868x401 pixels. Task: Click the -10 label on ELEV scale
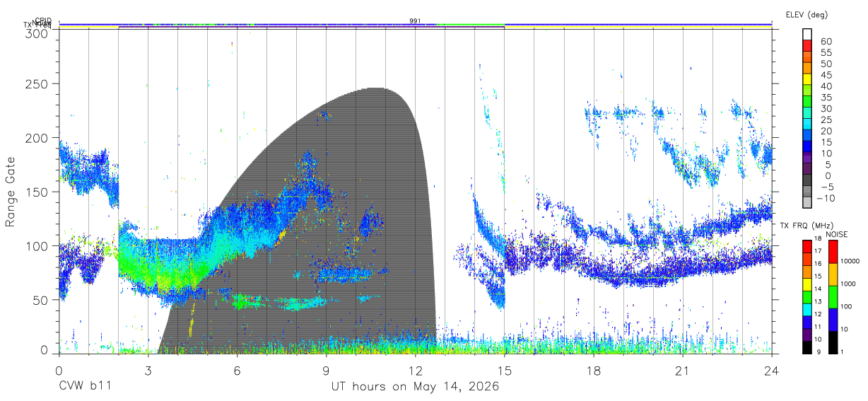827,197
